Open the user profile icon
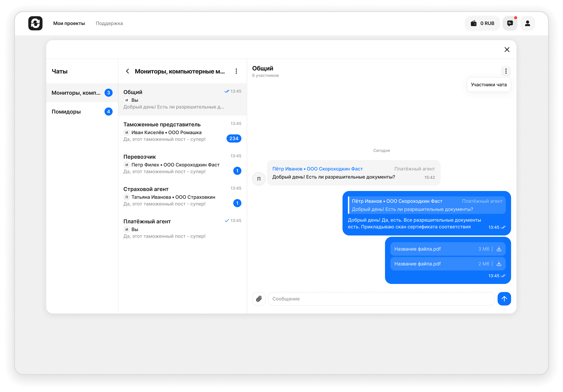The image size is (563, 392). pos(527,23)
